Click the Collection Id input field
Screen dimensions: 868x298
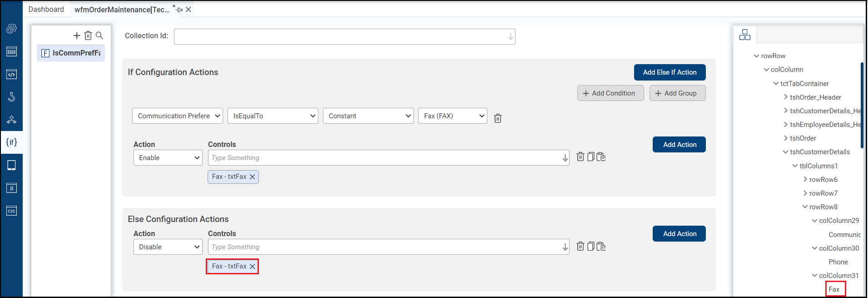click(344, 36)
